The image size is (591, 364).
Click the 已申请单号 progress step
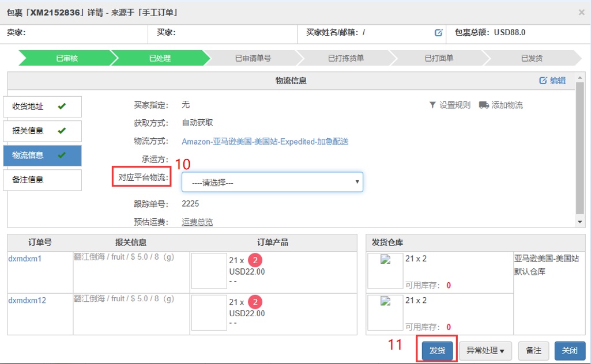[253, 58]
